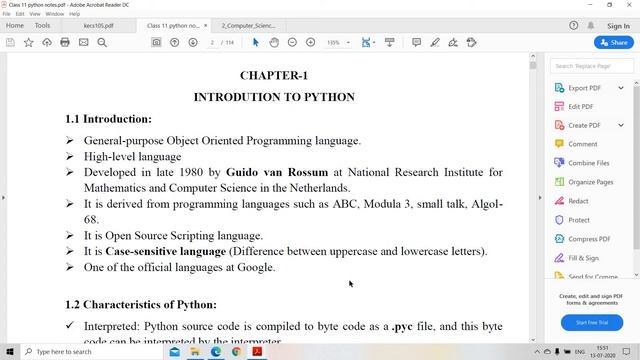Viewport: 640px width, 360px height.
Task: Open the sign document tool
Action: [453, 42]
